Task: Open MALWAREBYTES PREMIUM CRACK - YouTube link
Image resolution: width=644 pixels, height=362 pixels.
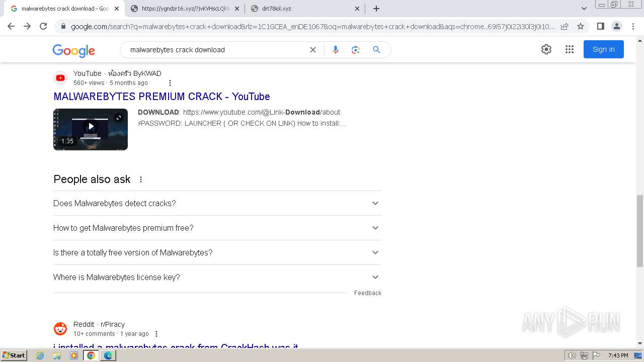Action: [x=162, y=97]
